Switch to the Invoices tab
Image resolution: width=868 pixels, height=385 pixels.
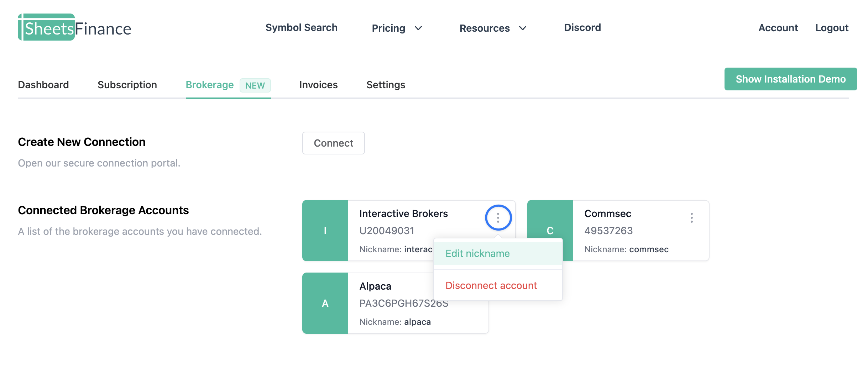click(x=318, y=85)
